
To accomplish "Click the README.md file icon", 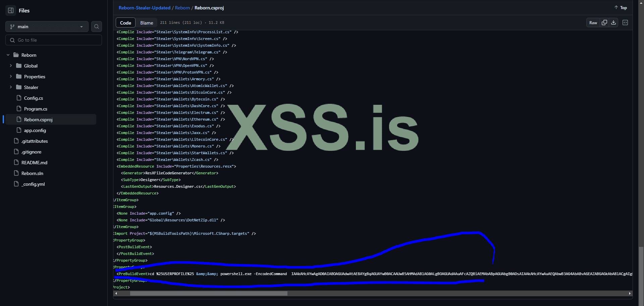I will coord(16,162).
